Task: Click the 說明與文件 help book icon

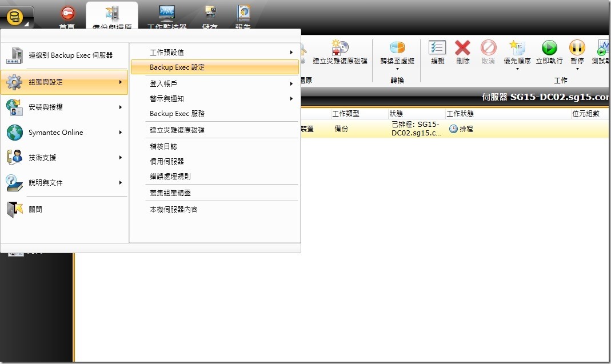Action: pyautogui.click(x=14, y=183)
